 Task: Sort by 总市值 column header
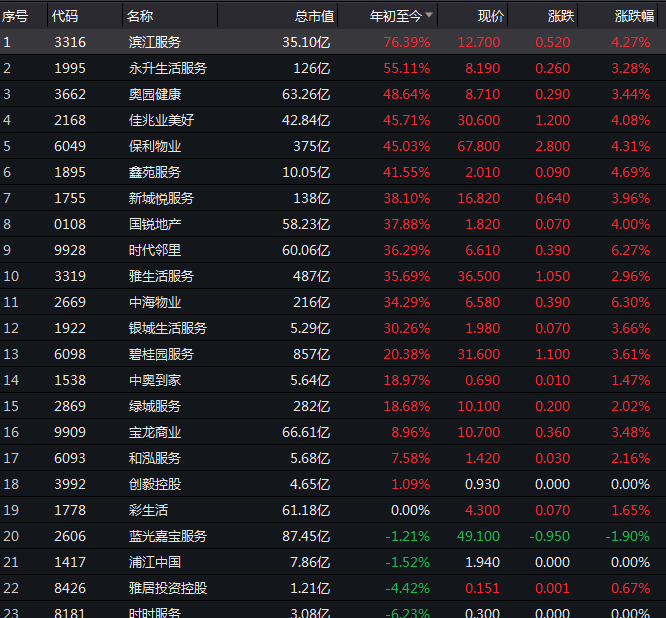pos(315,16)
